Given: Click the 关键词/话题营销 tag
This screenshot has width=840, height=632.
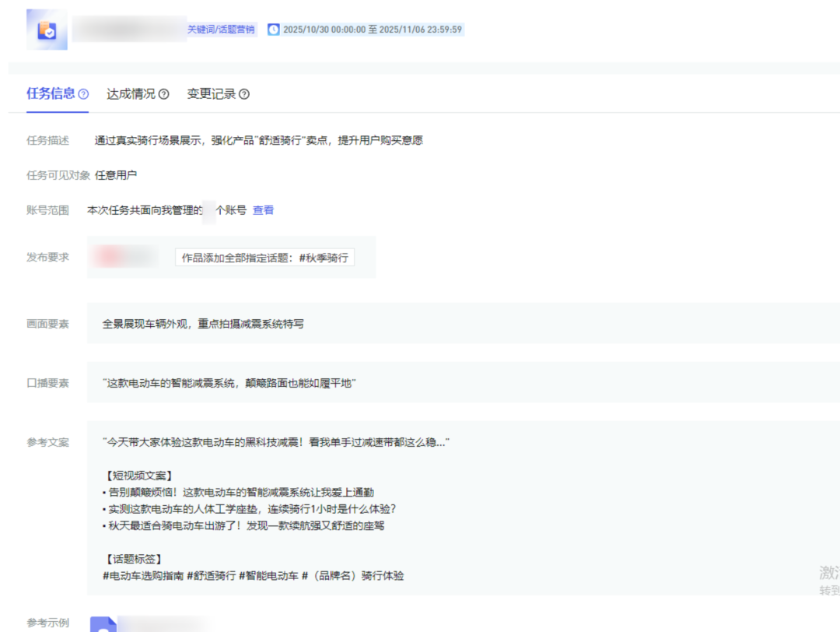Looking at the screenshot, I should pyautogui.click(x=221, y=30).
